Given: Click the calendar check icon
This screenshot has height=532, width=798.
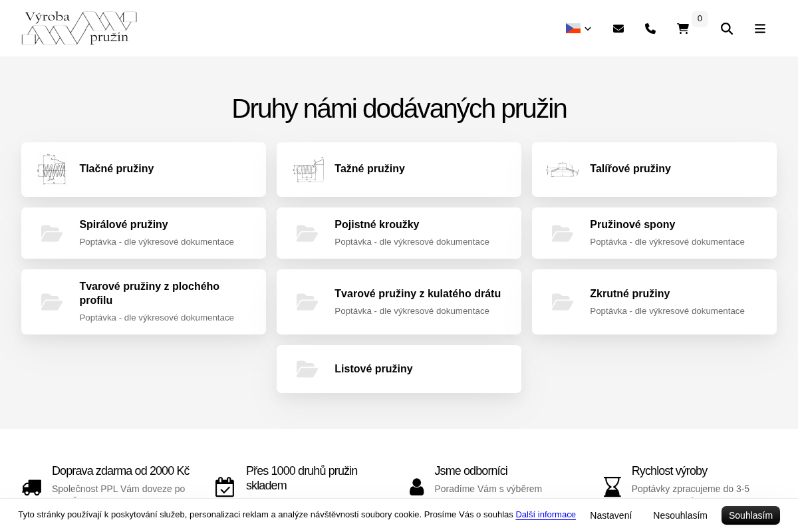Looking at the screenshot, I should point(225,487).
